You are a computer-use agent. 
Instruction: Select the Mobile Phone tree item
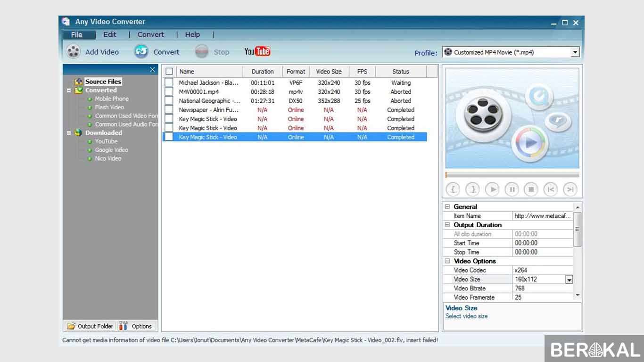112,99
